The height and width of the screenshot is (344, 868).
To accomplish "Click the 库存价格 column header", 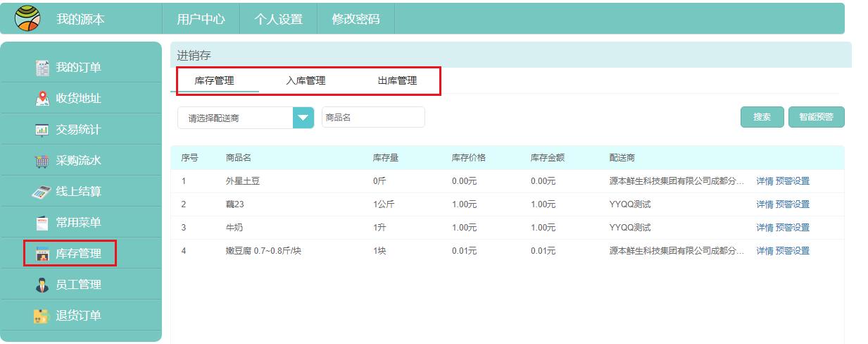I will (469, 158).
